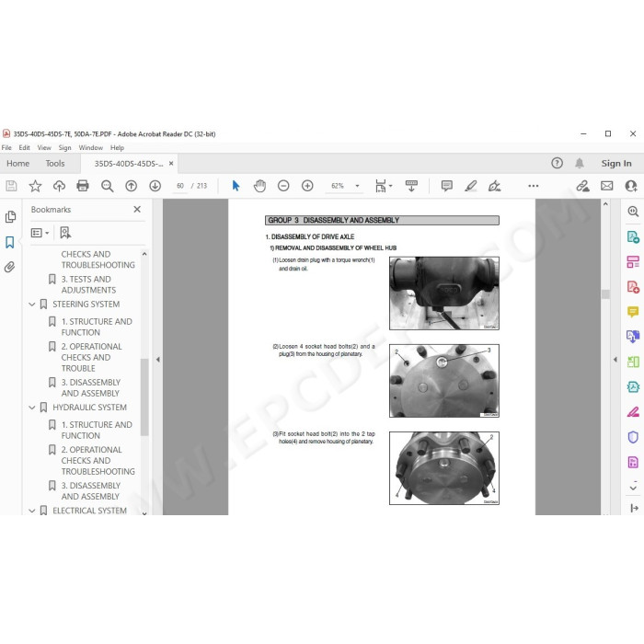Open the File menu
This screenshot has height=644, width=644.
[6, 148]
